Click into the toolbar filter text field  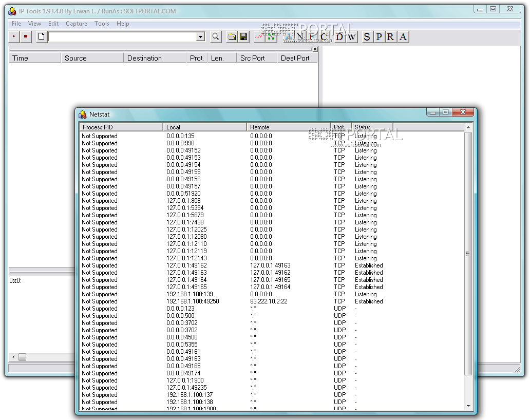(x=123, y=36)
